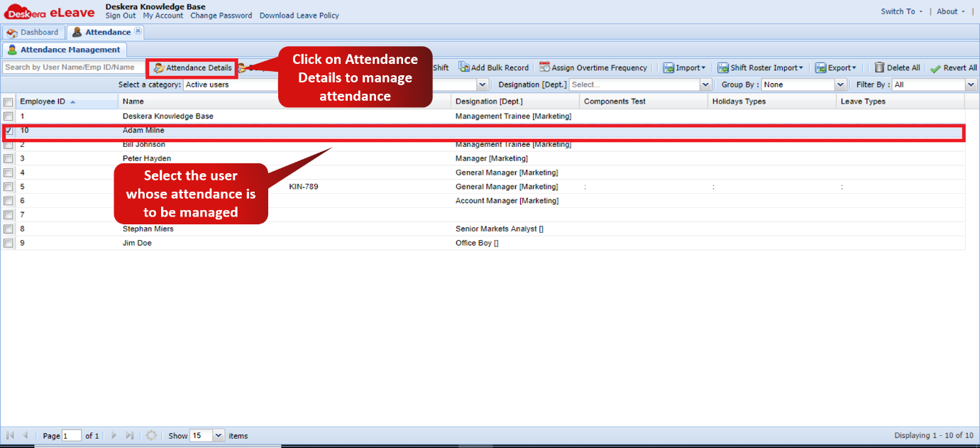The width and height of the screenshot is (980, 448).
Task: Click inside the Search by User Name field
Action: point(71,67)
